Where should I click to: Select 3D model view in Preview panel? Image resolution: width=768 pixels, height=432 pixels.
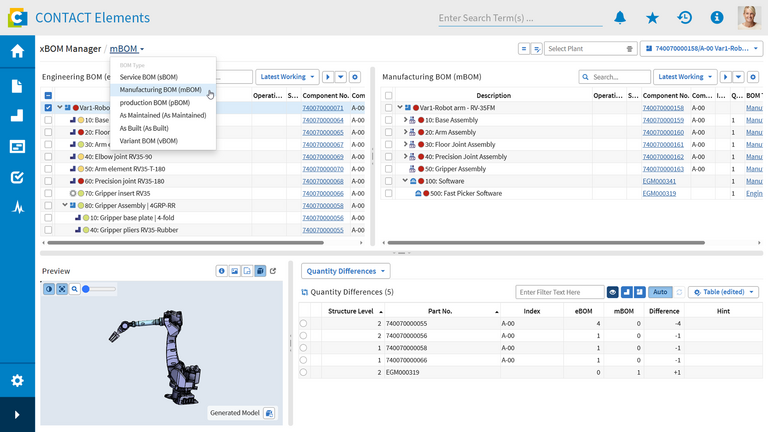[x=260, y=271]
